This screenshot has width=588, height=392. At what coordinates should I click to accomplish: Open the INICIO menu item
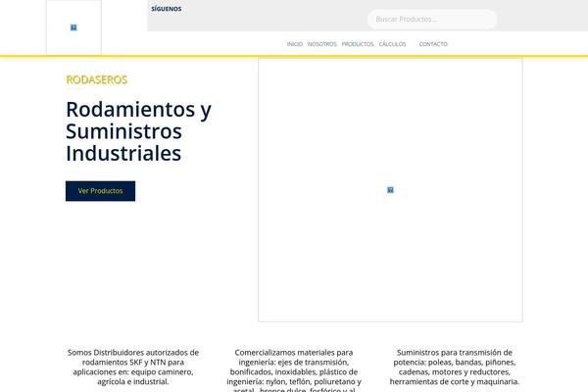click(x=295, y=44)
